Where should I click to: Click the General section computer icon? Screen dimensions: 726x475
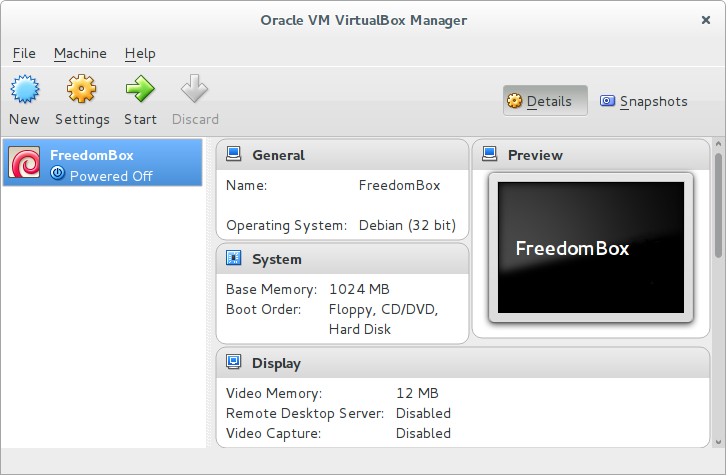click(x=233, y=154)
